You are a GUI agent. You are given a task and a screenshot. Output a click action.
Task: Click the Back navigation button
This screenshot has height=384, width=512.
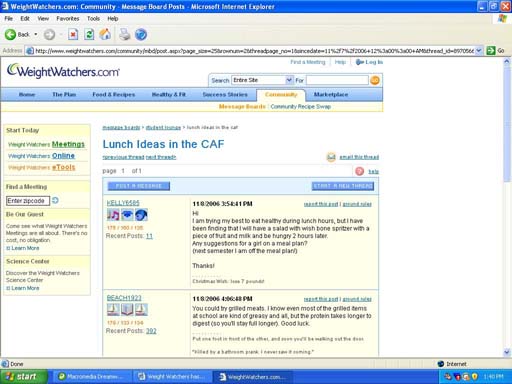click(x=17, y=34)
